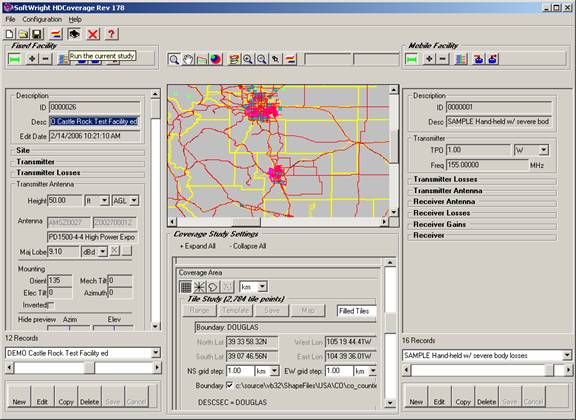Click the New button under Fixed Facility records
The width and height of the screenshot is (576, 420).
click(19, 397)
